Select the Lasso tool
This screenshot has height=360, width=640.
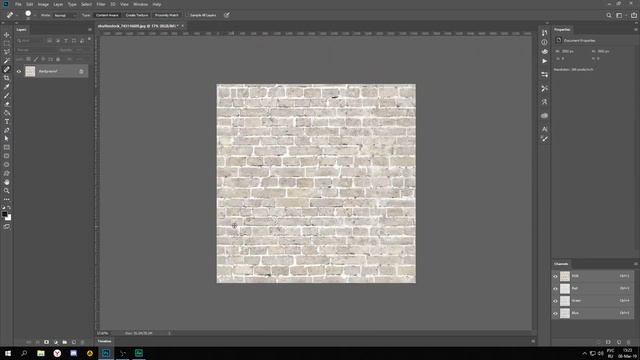[x=7, y=52]
